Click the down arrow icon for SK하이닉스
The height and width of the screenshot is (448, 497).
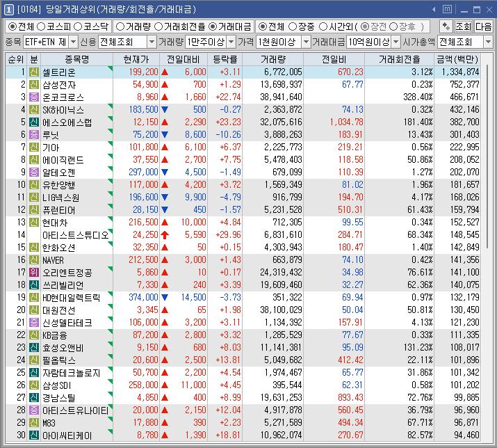(x=165, y=110)
